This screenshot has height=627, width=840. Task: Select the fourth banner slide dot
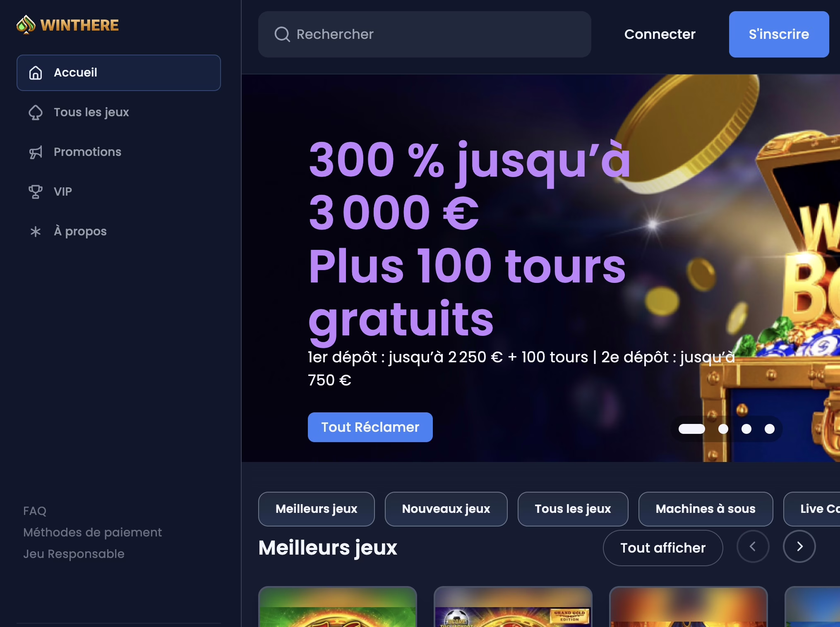click(x=770, y=429)
